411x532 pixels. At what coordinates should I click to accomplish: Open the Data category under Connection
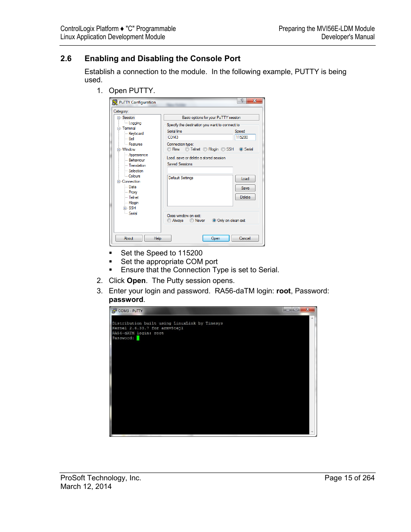click(x=132, y=187)
